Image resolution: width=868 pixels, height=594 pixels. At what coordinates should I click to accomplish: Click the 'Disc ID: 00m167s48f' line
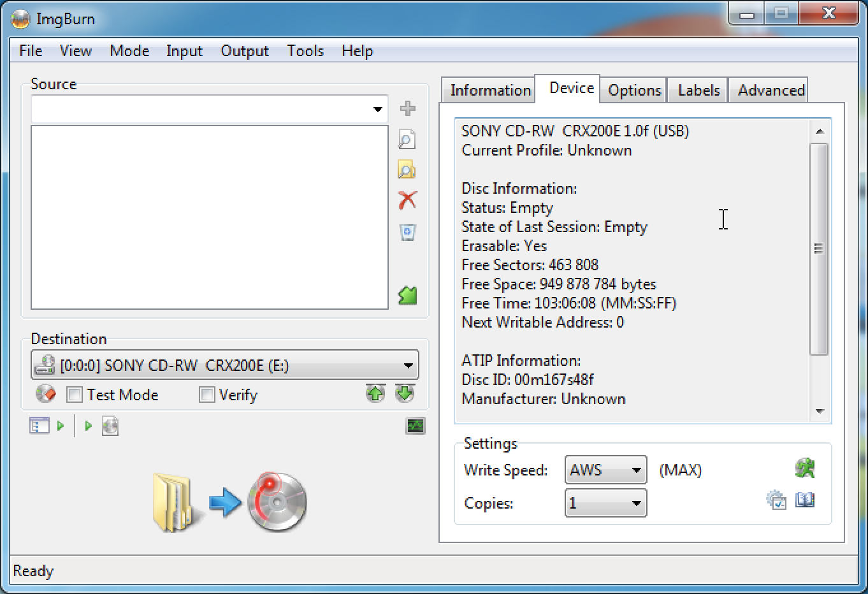coord(527,380)
